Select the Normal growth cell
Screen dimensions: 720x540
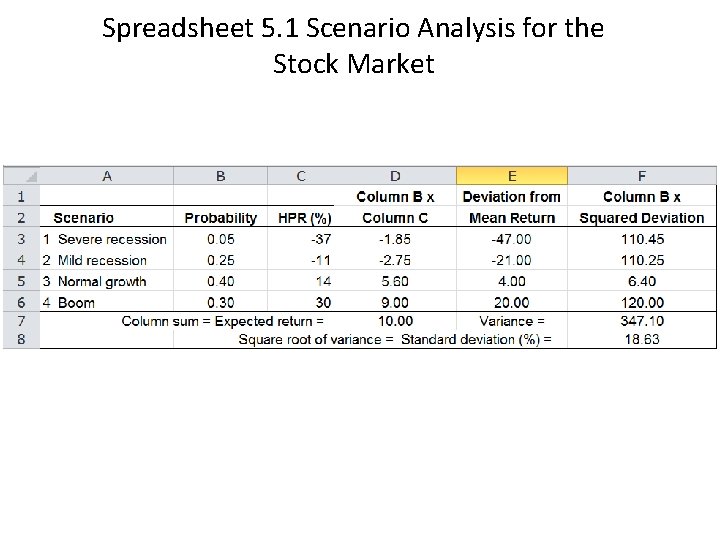tap(102, 282)
